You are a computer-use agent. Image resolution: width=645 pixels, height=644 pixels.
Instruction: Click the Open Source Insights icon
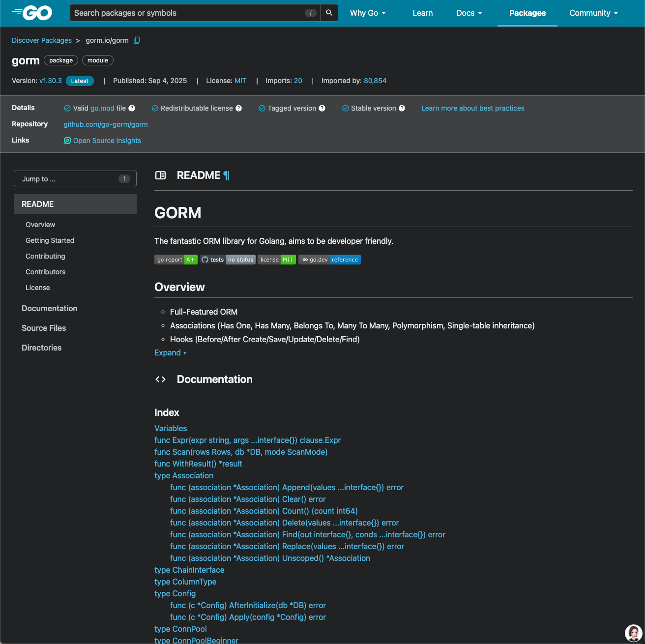coord(67,141)
